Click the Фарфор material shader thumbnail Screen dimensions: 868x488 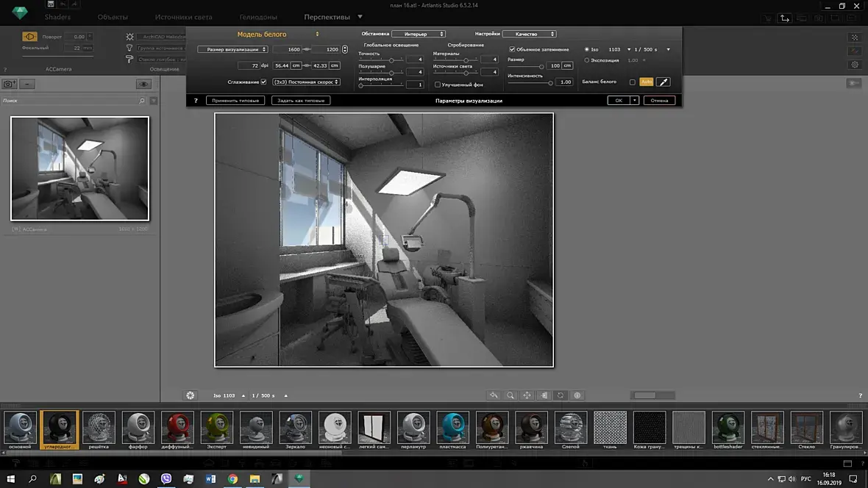pyautogui.click(x=138, y=428)
